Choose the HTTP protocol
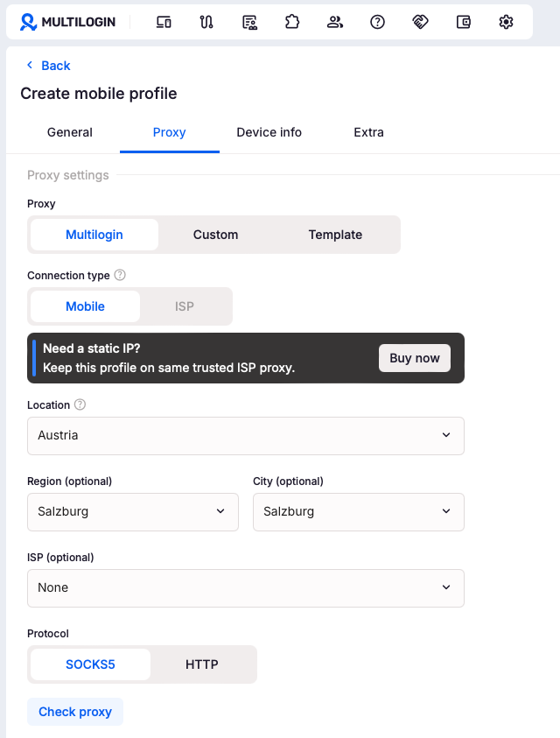 202,664
